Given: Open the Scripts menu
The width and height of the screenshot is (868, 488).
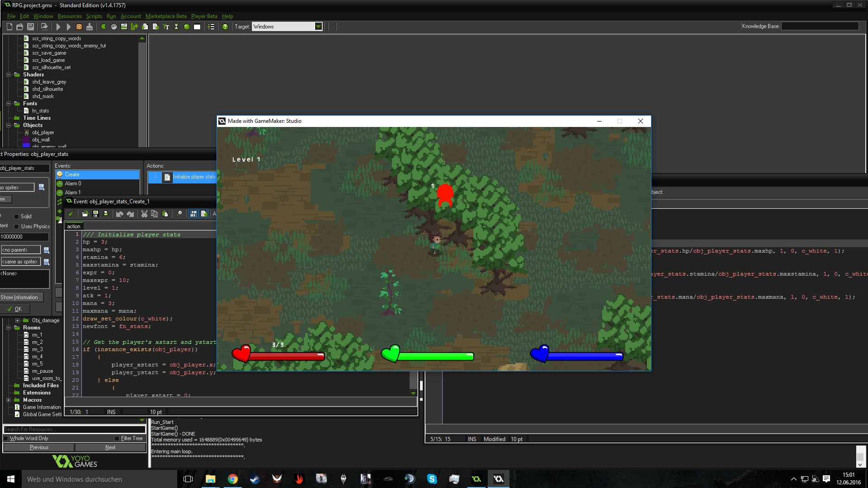Looking at the screenshot, I should pos(94,16).
